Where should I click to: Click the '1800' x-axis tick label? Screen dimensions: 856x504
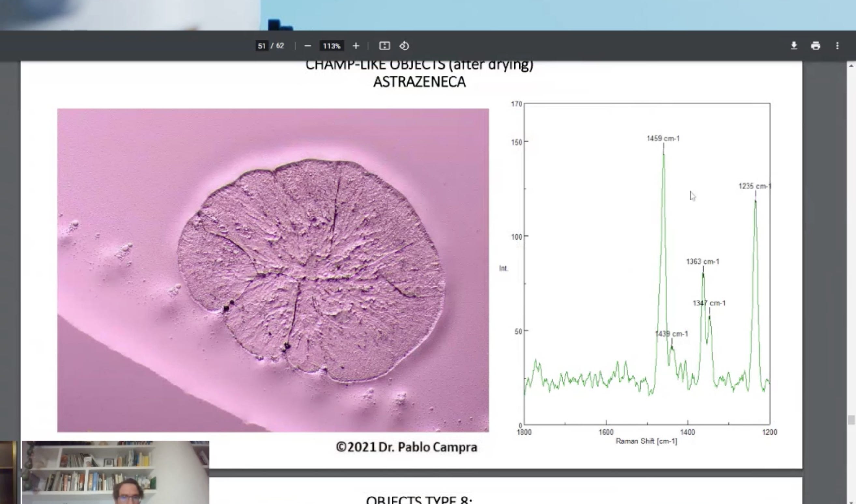(524, 432)
